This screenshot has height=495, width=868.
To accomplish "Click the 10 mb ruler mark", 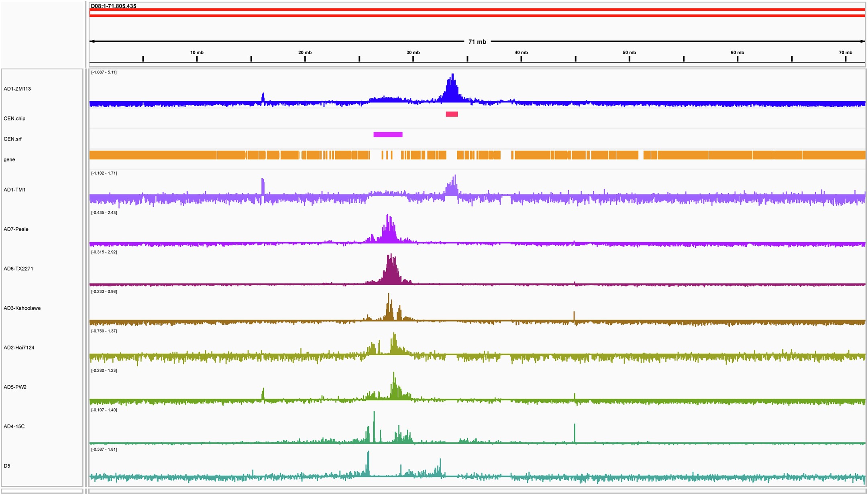I will pyautogui.click(x=197, y=53).
